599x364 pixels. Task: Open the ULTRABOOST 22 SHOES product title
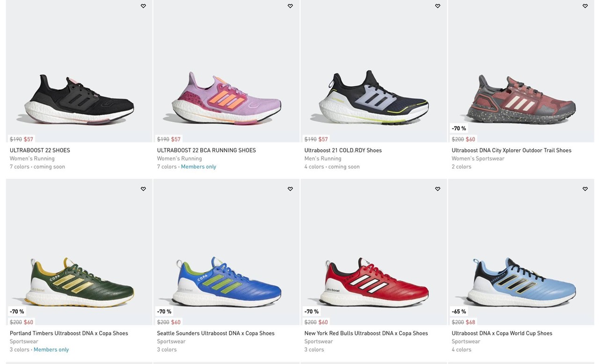tap(40, 150)
